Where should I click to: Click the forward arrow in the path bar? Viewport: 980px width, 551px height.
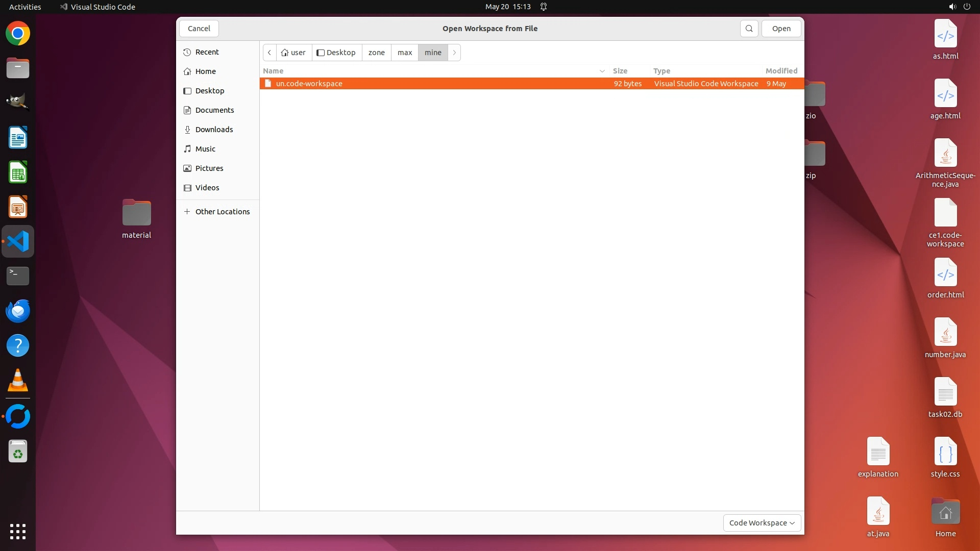click(454, 53)
